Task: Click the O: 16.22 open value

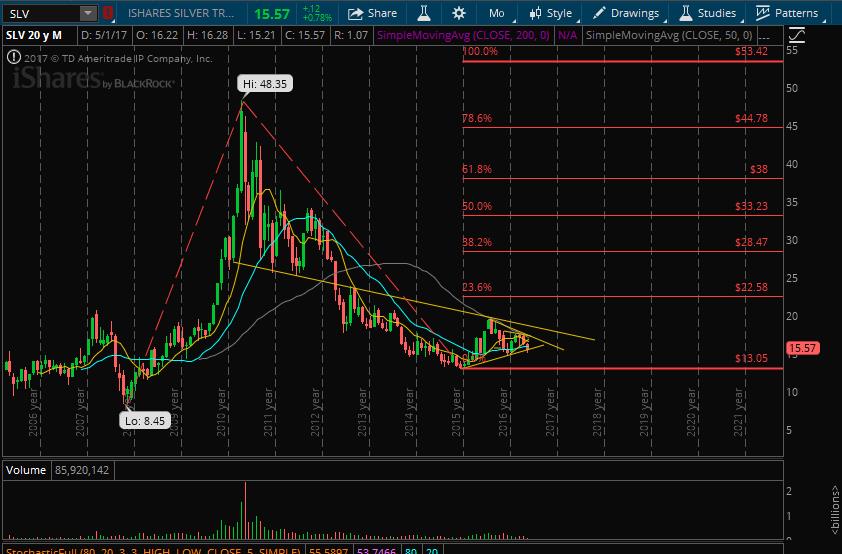Action: (x=157, y=35)
